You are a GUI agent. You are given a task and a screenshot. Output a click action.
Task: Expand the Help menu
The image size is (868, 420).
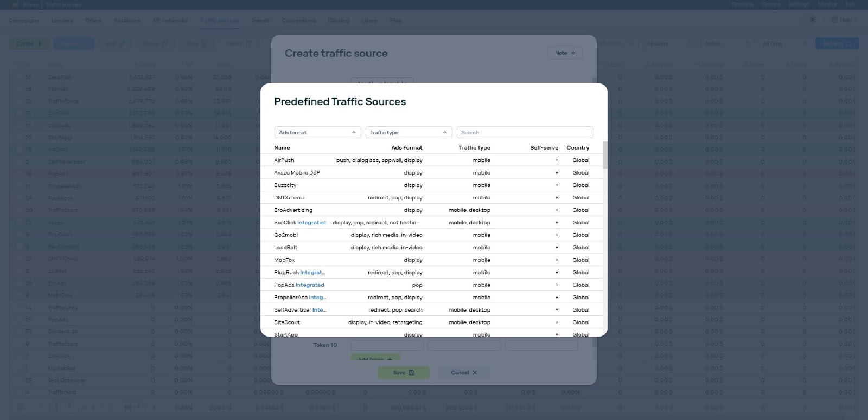(844, 20)
